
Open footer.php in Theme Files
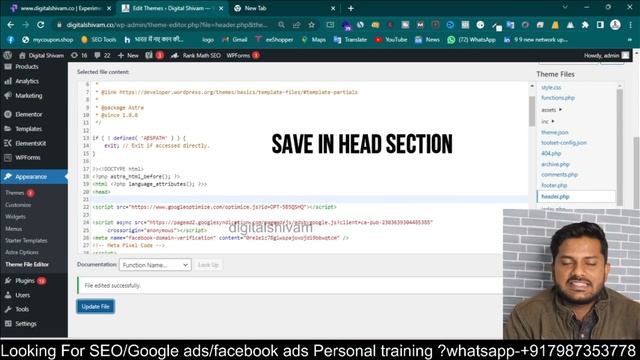coord(554,185)
